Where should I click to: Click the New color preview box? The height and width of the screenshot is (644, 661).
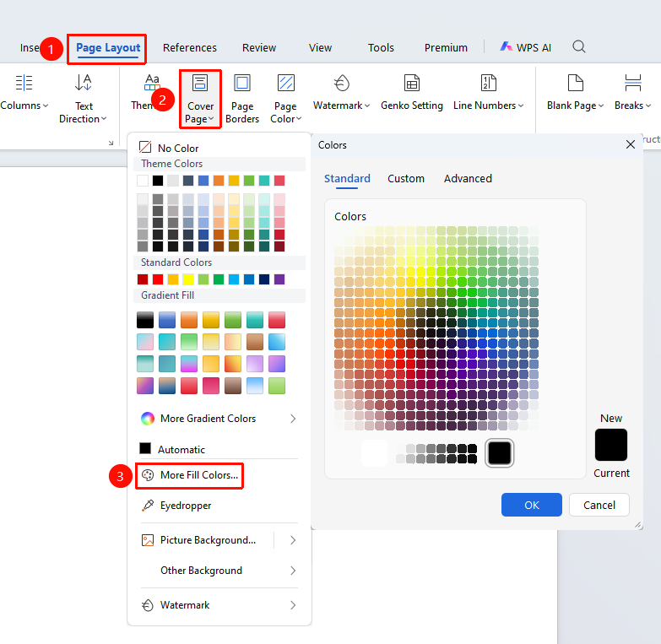click(x=611, y=445)
